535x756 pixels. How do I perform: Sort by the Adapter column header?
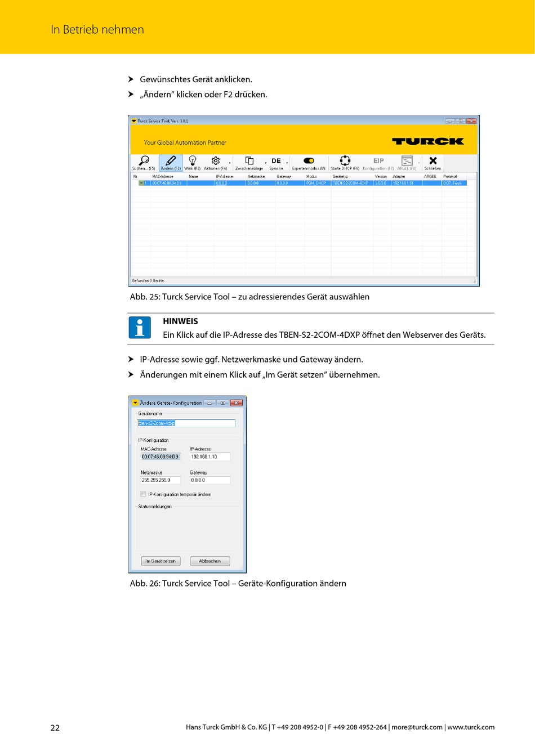pyautogui.click(x=399, y=177)
